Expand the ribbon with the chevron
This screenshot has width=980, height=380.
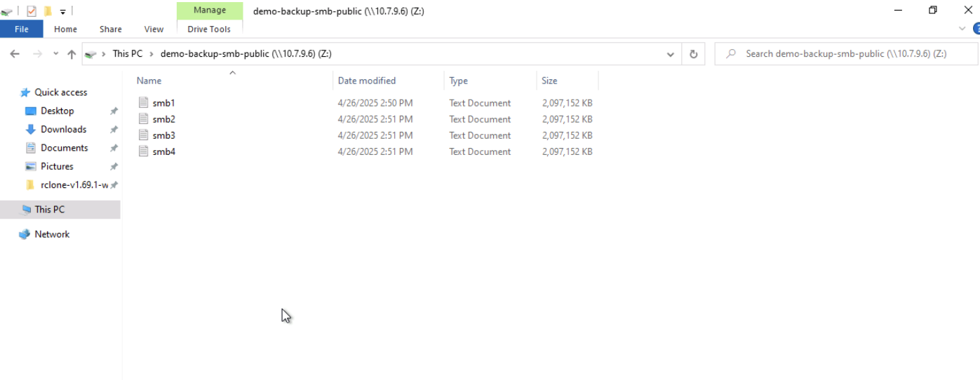(962, 29)
